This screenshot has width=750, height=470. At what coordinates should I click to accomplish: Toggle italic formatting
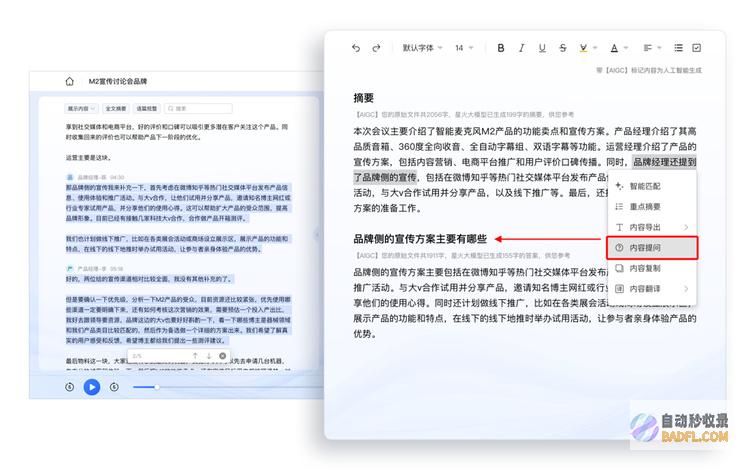(x=521, y=48)
